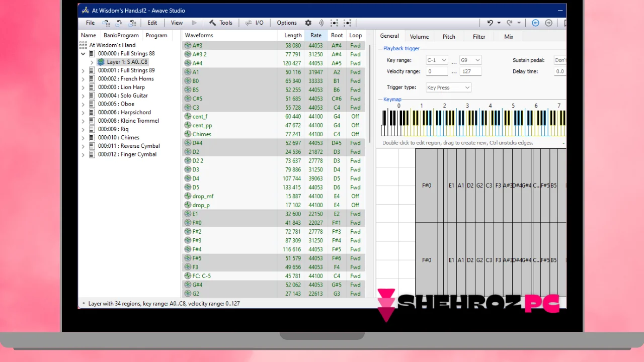Screen dimensions: 644x362
Task: Click the hammer icon for Tools
Action: (x=212, y=23)
